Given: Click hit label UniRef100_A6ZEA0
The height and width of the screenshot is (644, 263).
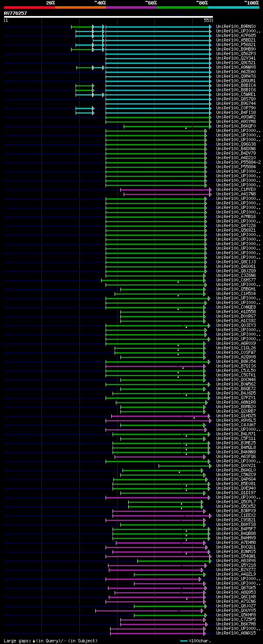Looking at the screenshot, I should [236, 72].
